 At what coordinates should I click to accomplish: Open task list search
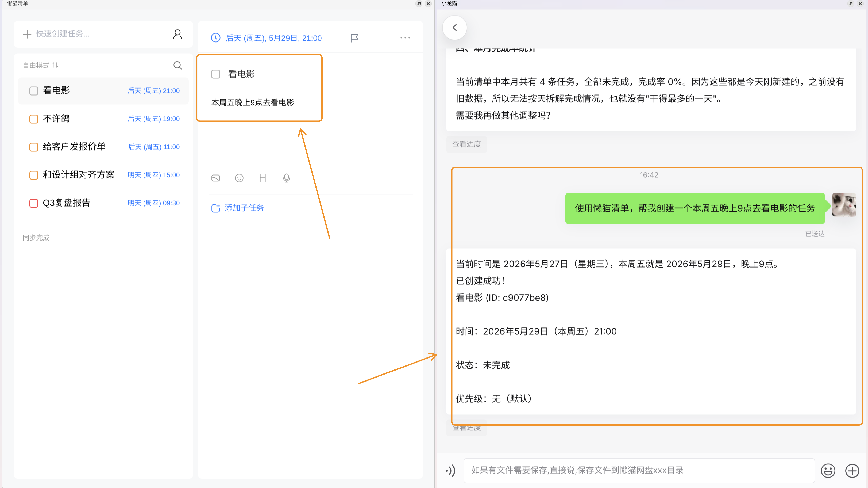pyautogui.click(x=178, y=65)
